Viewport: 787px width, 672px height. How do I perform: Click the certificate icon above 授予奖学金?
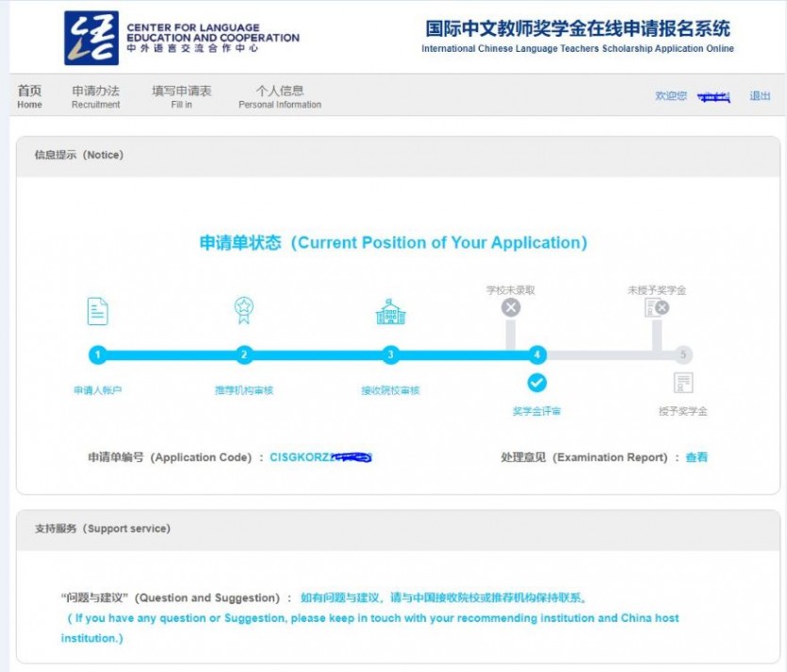tap(683, 383)
